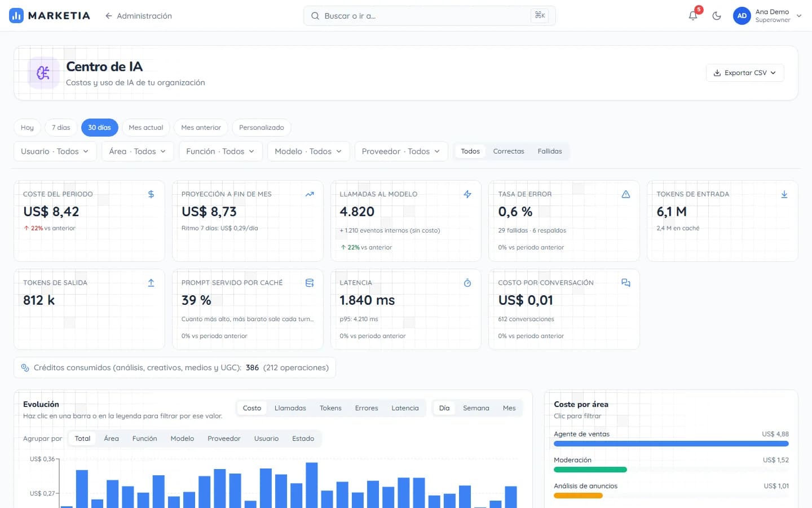
Task: Select the Personalizado period
Action: point(262,128)
